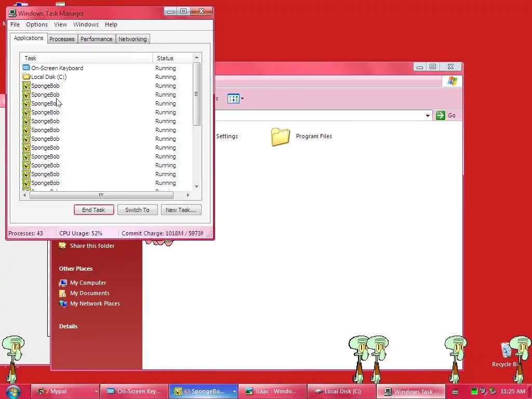The width and height of the screenshot is (532, 399).
Task: Click the Share this folder icon
Action: [62, 245]
